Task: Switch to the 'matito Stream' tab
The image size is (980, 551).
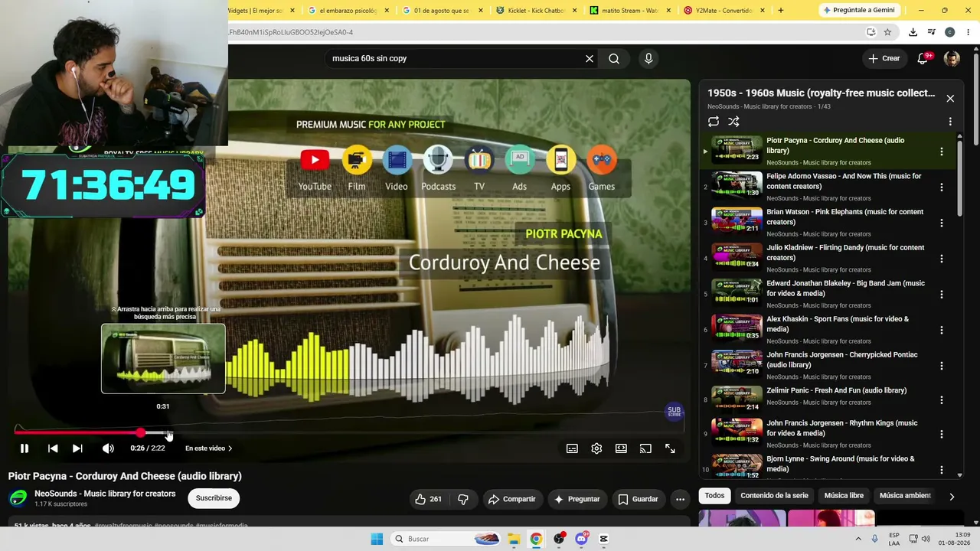Action: click(630, 11)
